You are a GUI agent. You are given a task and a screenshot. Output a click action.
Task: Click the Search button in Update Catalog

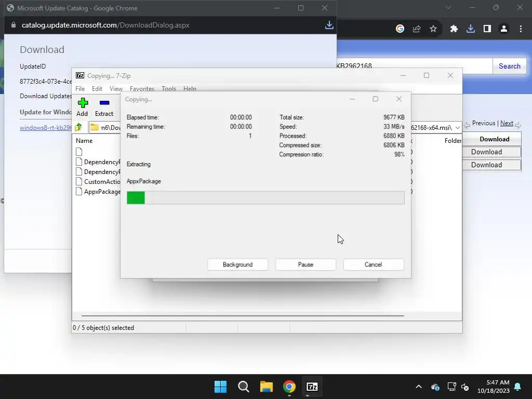(x=509, y=66)
